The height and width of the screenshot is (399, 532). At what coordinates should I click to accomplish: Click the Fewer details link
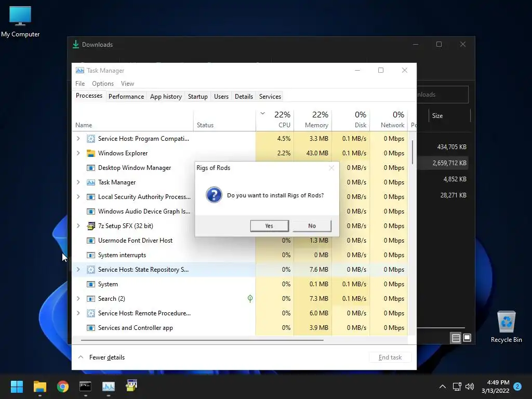tap(107, 357)
